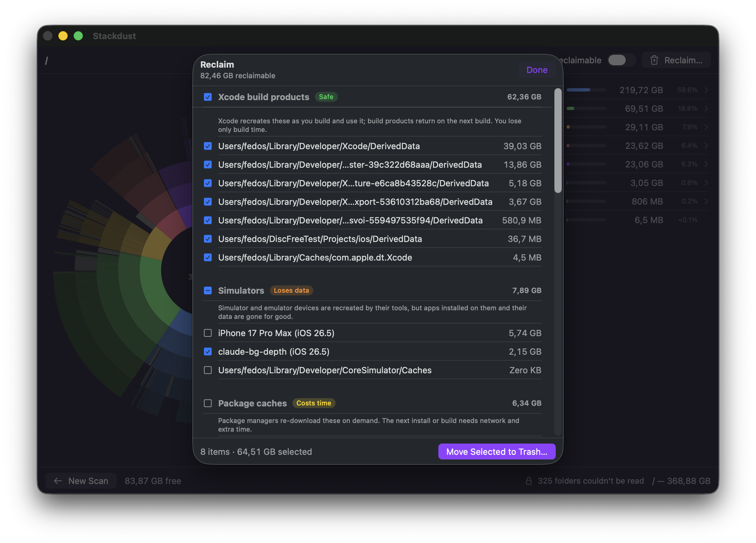Click the Simulators heading text
756x543 pixels.
[241, 291]
